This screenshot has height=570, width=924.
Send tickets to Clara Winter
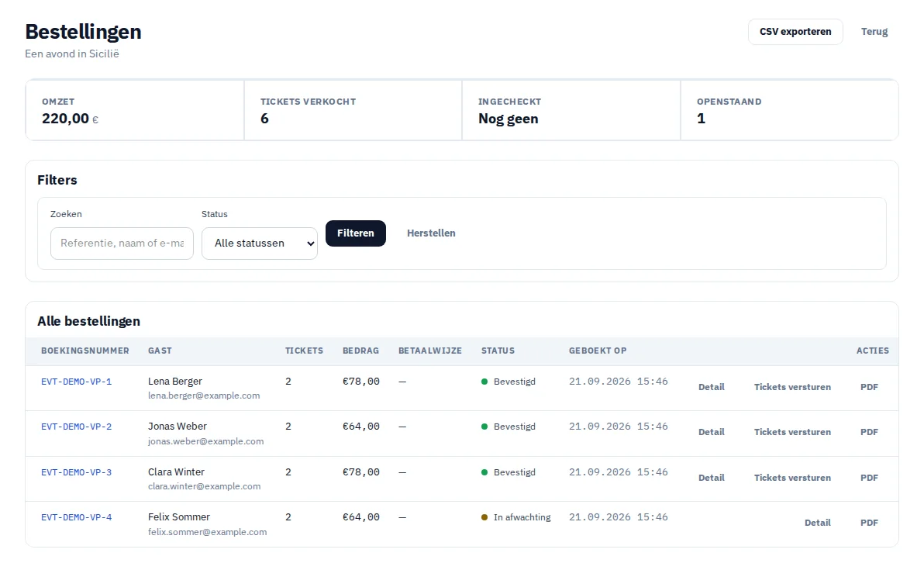[x=792, y=478]
